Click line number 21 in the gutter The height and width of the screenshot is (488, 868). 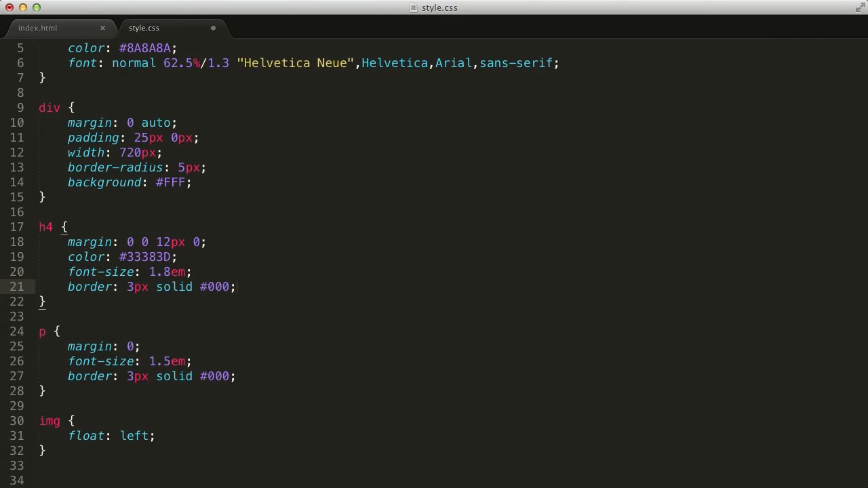coord(16,287)
